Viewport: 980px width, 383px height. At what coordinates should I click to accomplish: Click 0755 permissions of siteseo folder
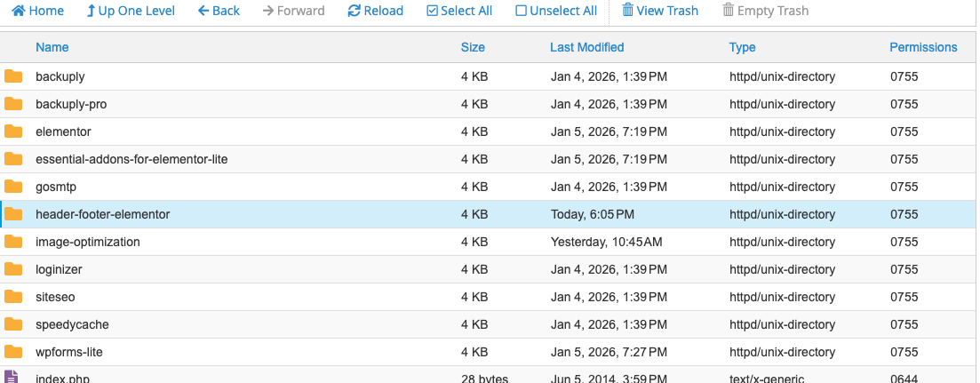pyautogui.click(x=904, y=297)
